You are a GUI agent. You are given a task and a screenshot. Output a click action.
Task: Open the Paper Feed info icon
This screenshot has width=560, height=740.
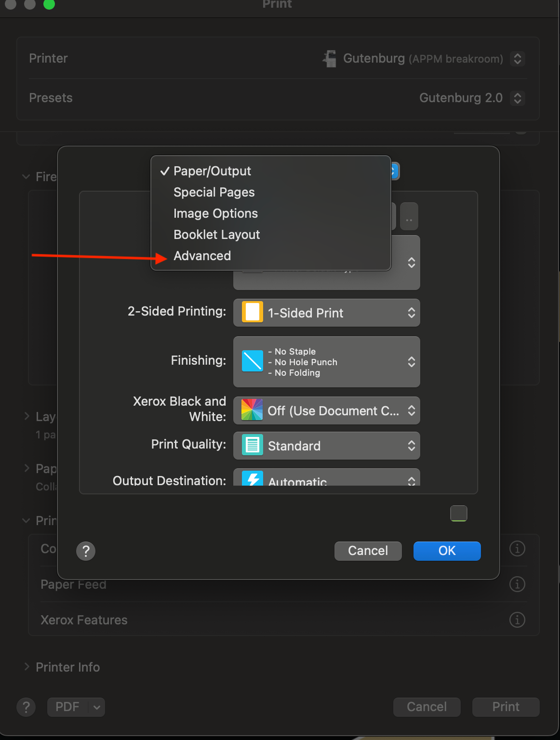(517, 584)
